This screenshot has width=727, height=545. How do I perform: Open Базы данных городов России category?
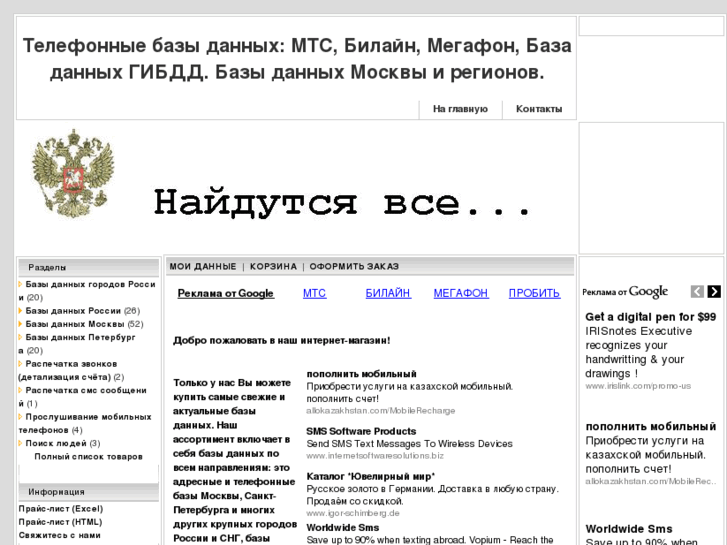point(87,291)
